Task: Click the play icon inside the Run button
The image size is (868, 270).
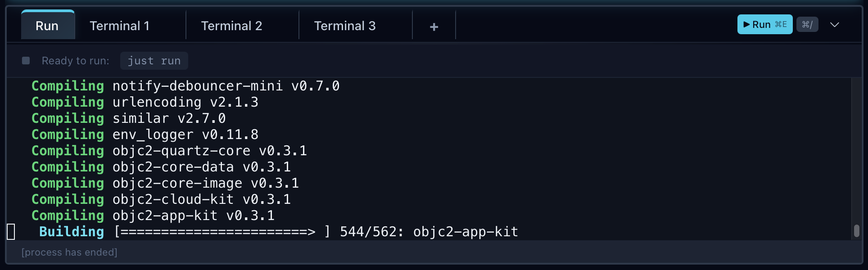Action: (747, 24)
